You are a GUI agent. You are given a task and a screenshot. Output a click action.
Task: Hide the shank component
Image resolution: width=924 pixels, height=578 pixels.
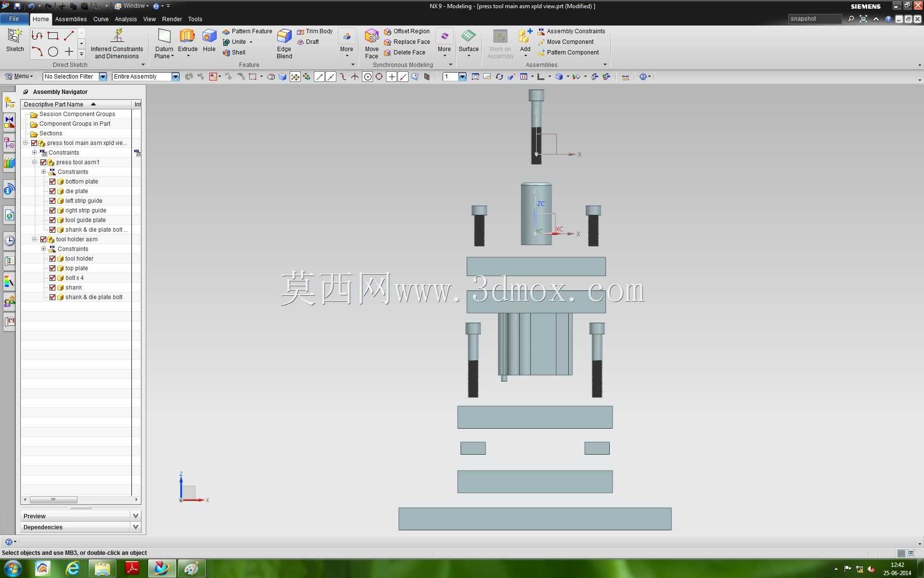[52, 288]
